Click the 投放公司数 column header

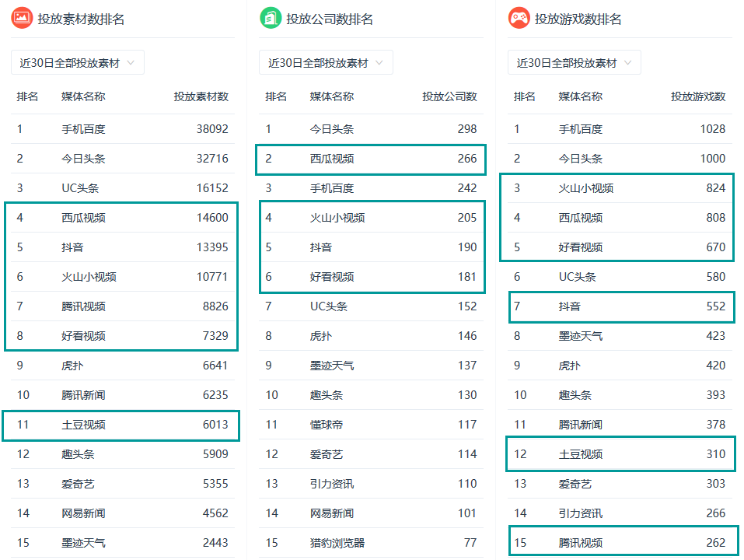click(x=450, y=96)
